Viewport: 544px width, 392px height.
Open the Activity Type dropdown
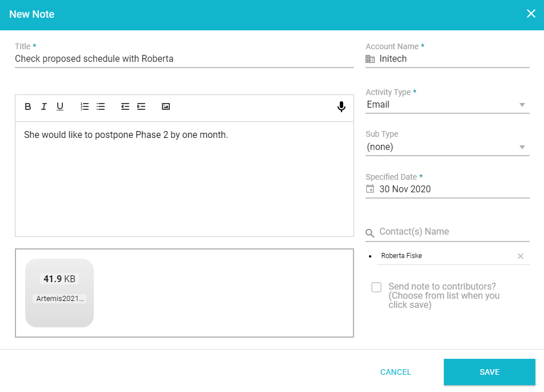pyautogui.click(x=522, y=105)
